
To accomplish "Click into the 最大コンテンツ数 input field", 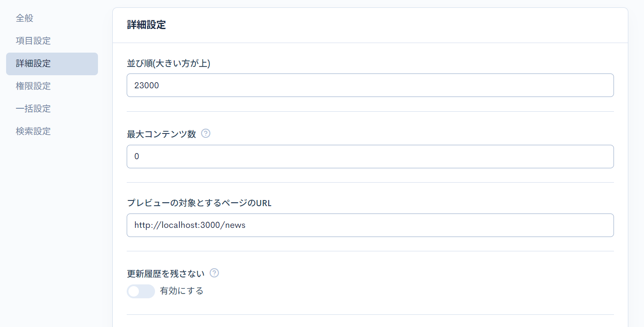I will pos(370,157).
